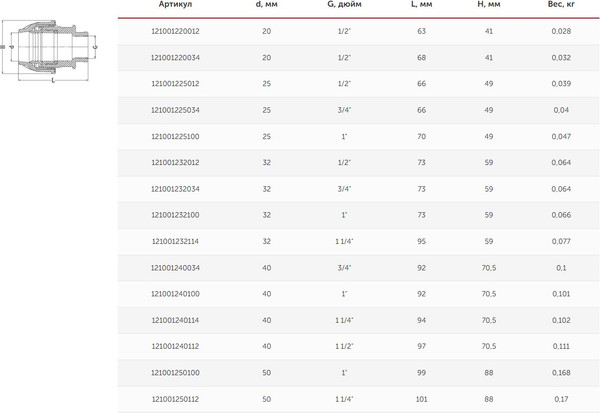Image resolution: width=600 pixels, height=413 pixels.
Task: Click the d, мм column header
Action: 267,5
